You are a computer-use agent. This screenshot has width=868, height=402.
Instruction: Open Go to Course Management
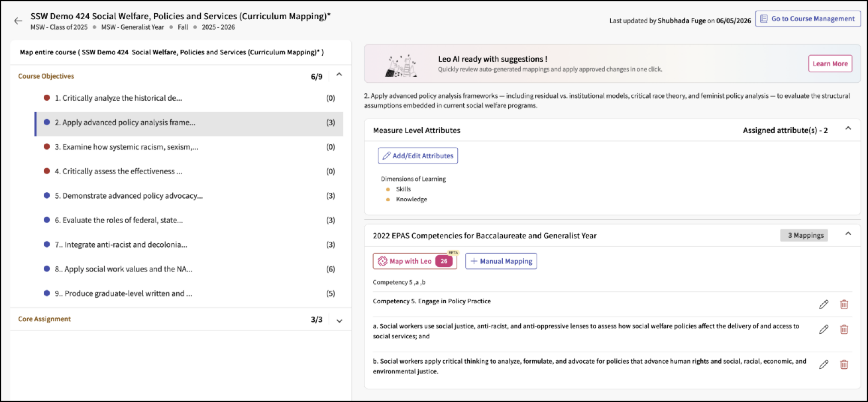tap(808, 19)
